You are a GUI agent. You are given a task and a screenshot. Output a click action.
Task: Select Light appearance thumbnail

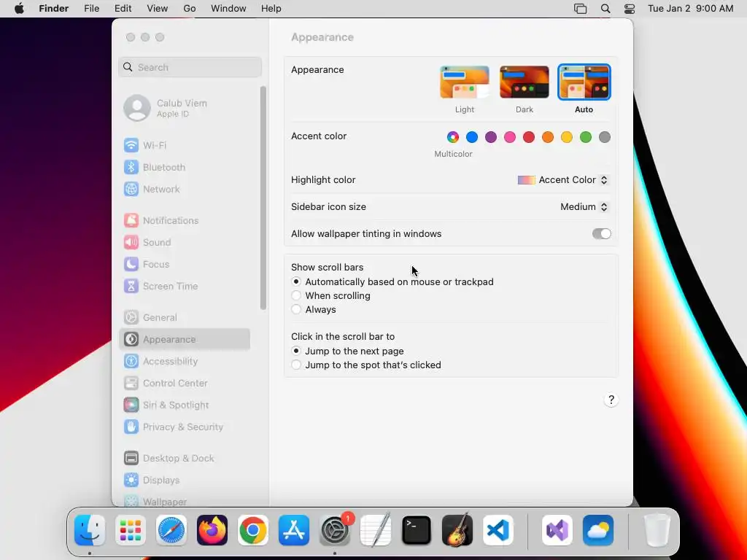point(465,82)
